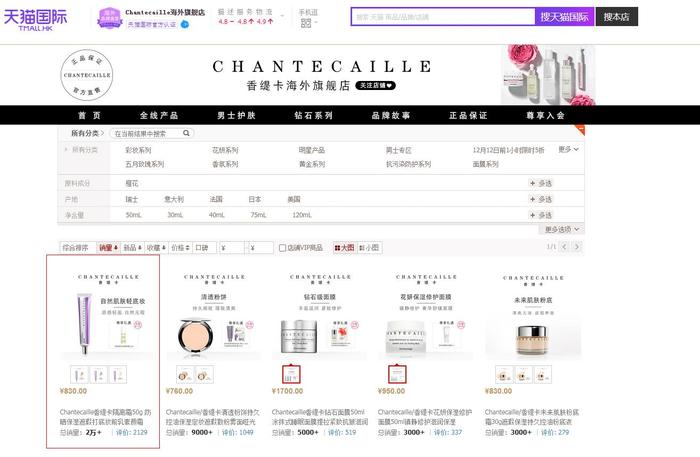Sort products by 新品
700x457 pixels.
click(x=133, y=248)
